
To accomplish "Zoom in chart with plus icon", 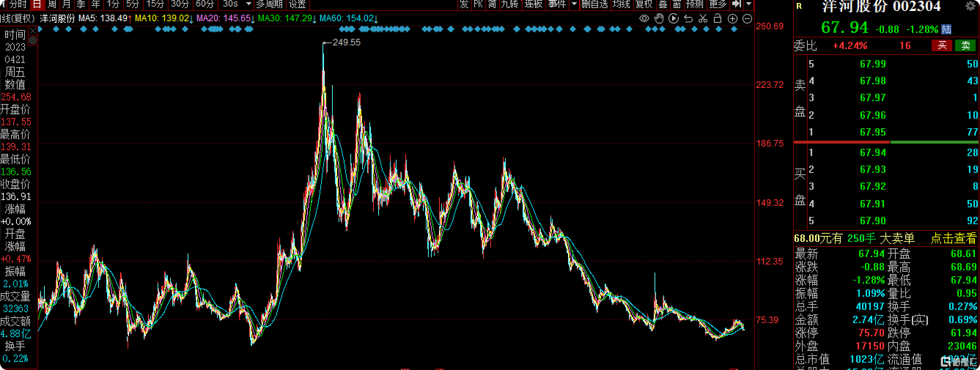I will 732,18.
